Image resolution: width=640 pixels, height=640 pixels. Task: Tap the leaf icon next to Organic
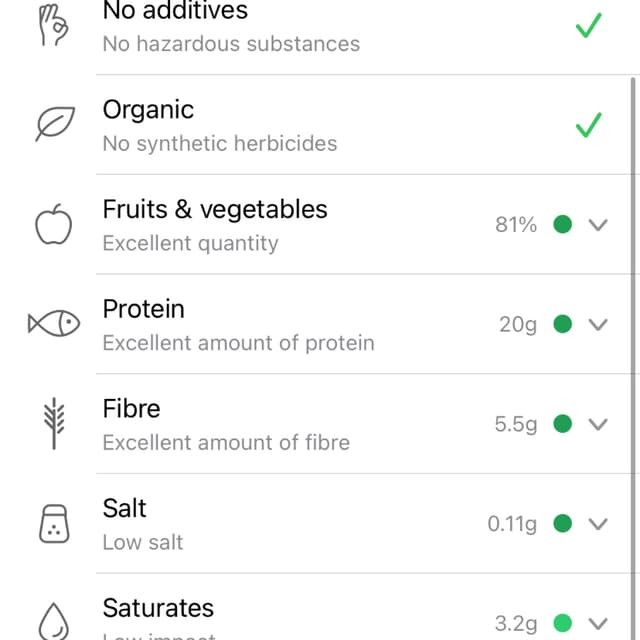pyautogui.click(x=55, y=124)
